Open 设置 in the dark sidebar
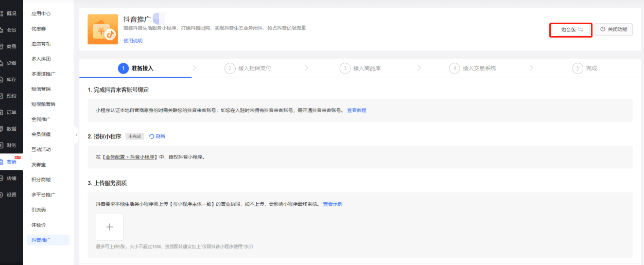 click(x=11, y=195)
